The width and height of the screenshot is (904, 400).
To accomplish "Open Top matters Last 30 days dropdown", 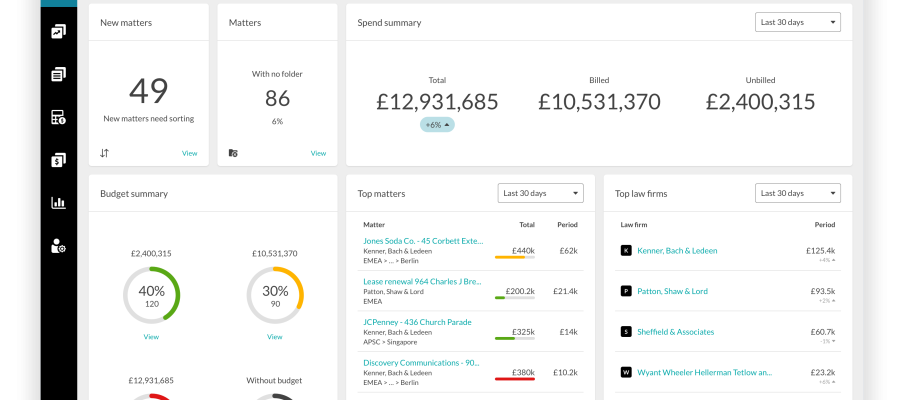I will [x=541, y=193].
